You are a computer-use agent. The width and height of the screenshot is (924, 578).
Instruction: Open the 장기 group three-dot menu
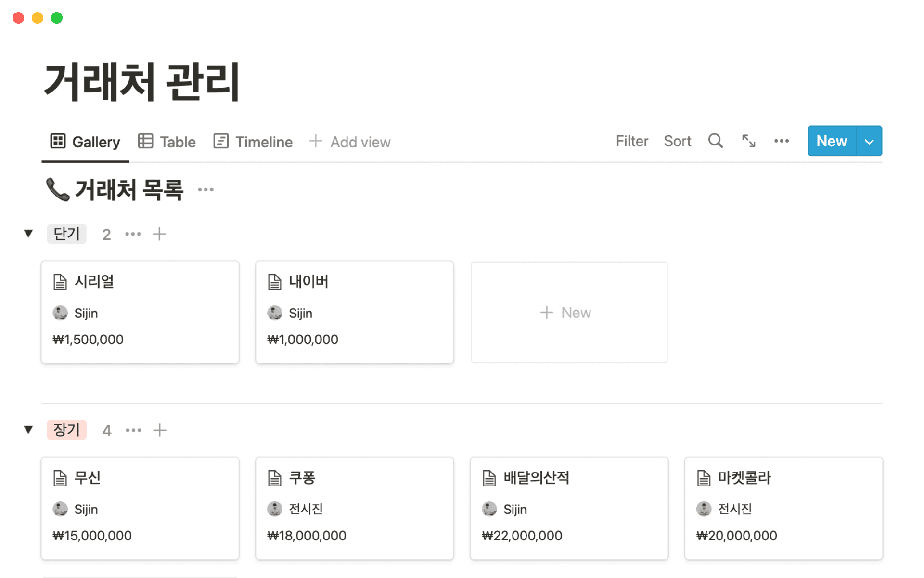133,430
